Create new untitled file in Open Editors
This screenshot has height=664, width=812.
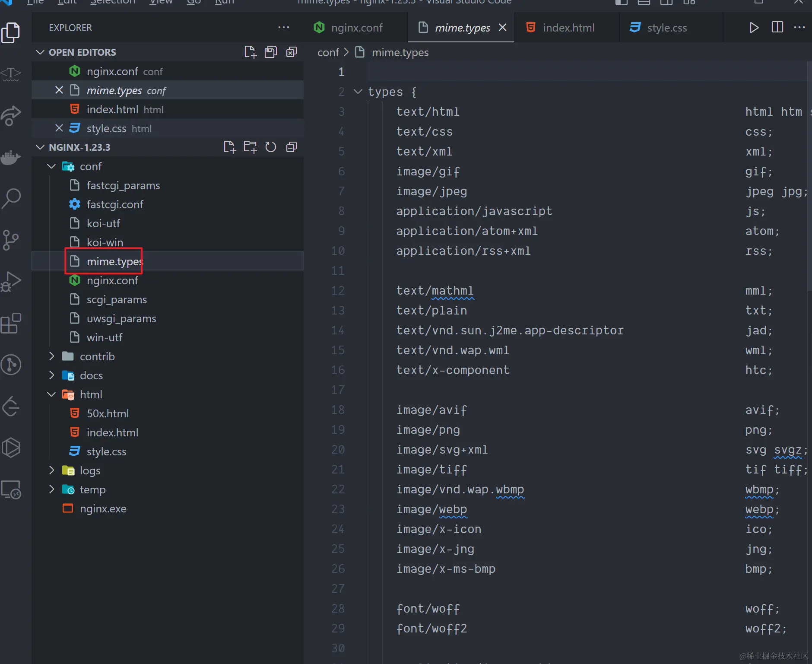[250, 52]
